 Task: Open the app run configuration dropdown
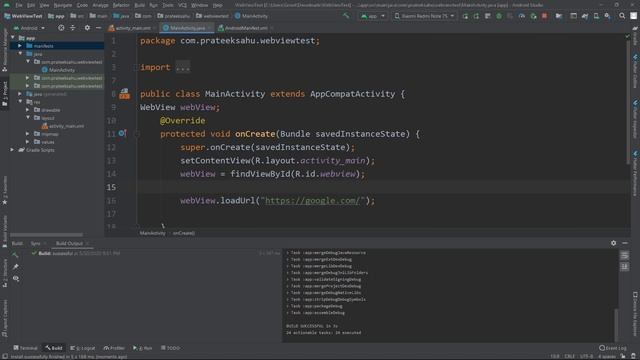[373, 16]
